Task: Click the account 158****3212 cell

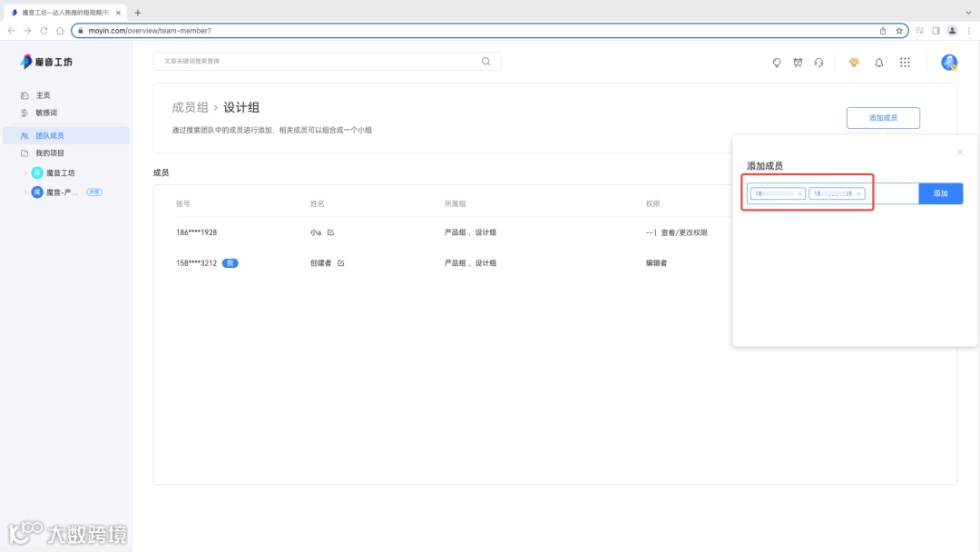Action: pos(196,263)
